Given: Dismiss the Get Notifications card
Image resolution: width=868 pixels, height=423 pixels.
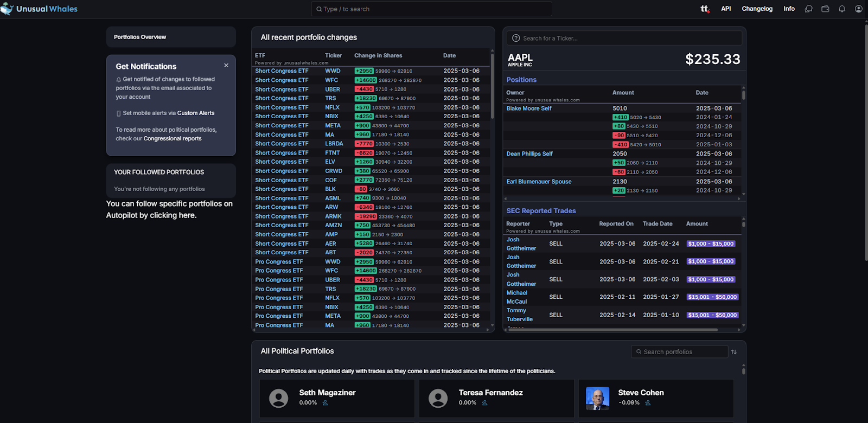Looking at the screenshot, I should (x=226, y=66).
